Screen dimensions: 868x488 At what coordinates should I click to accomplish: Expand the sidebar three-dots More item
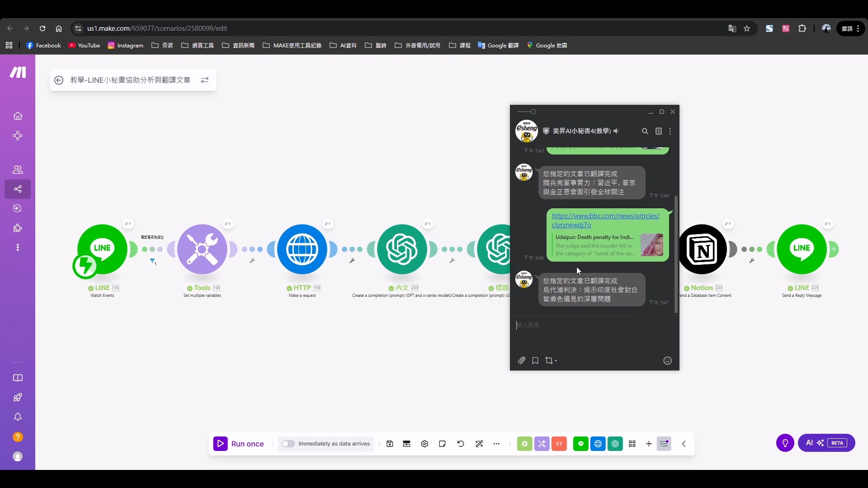tap(18, 248)
